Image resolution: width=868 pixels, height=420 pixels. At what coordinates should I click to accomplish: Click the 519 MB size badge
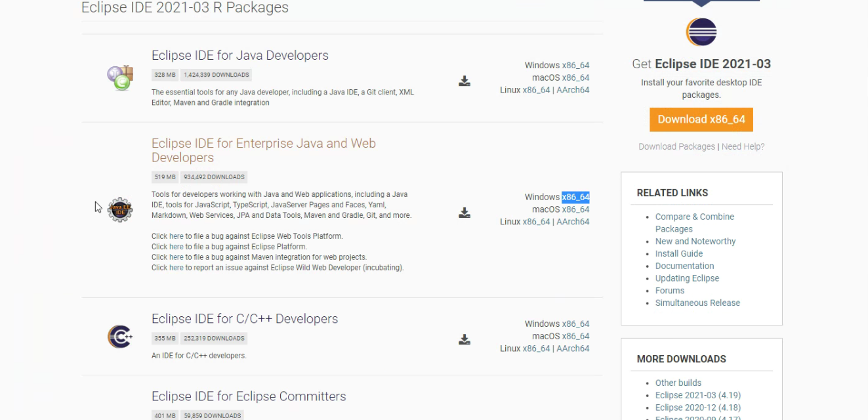pyautogui.click(x=165, y=177)
